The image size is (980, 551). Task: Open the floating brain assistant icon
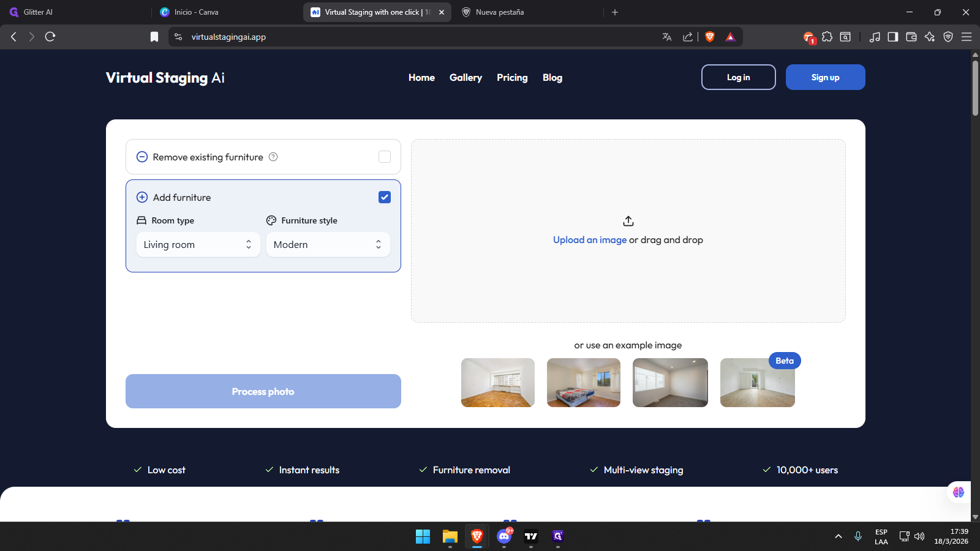pos(958,492)
